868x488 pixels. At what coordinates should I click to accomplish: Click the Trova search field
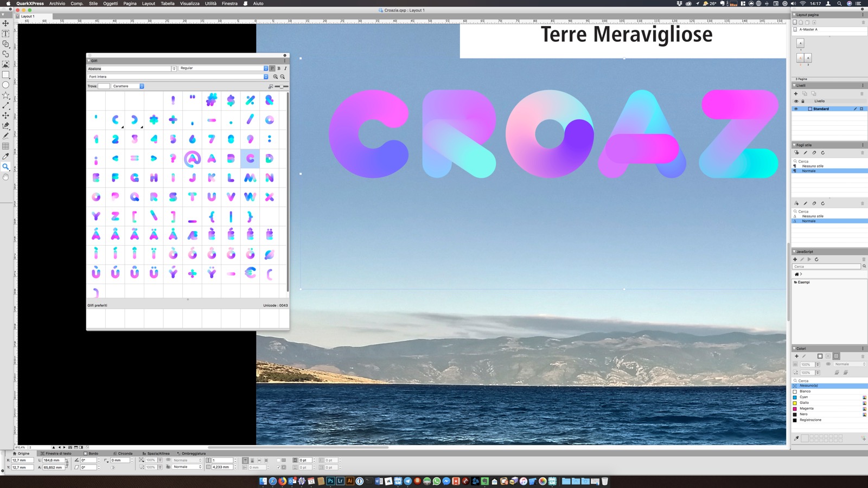click(104, 86)
